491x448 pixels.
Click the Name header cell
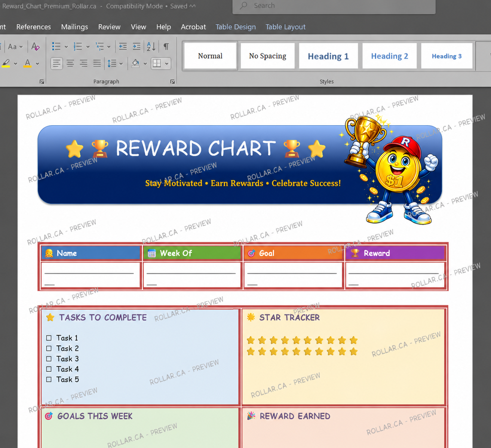tap(91, 253)
